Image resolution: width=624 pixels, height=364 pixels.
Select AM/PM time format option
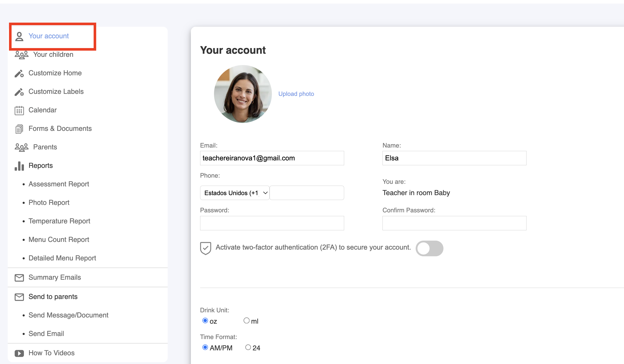(205, 347)
